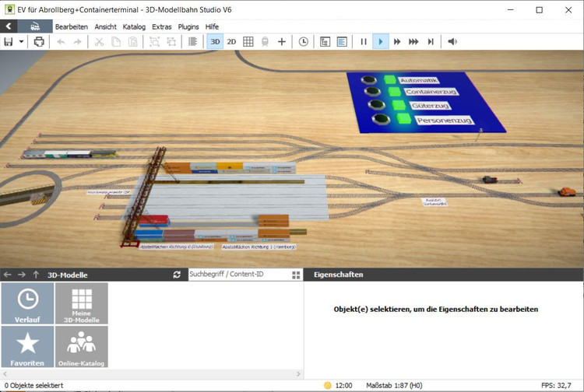This screenshot has height=392, width=584.
Task: Open the timetable list panel icon
Action: [342, 42]
